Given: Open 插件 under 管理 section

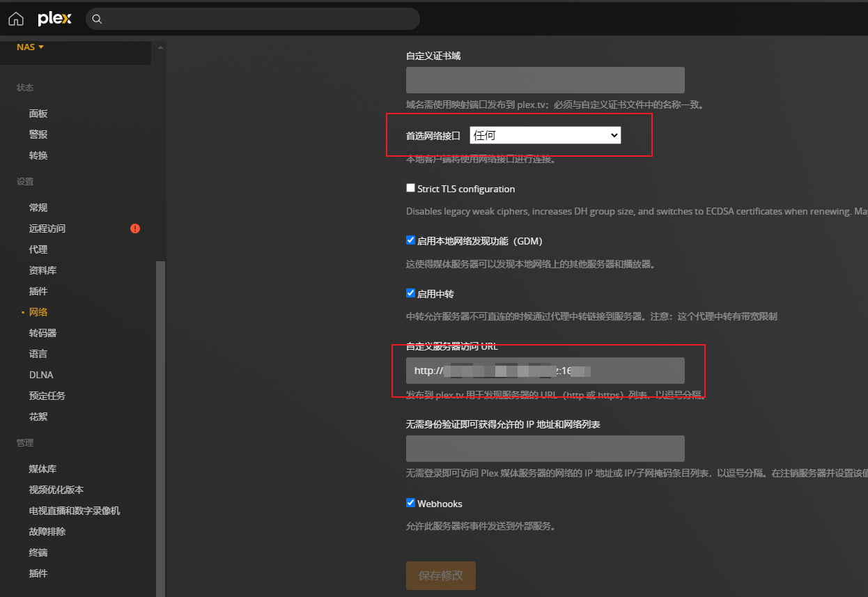Looking at the screenshot, I should (38, 573).
